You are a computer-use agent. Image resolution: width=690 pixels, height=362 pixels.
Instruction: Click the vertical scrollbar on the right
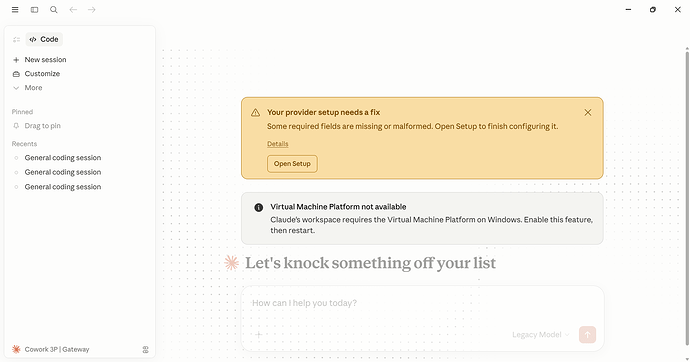(687, 198)
